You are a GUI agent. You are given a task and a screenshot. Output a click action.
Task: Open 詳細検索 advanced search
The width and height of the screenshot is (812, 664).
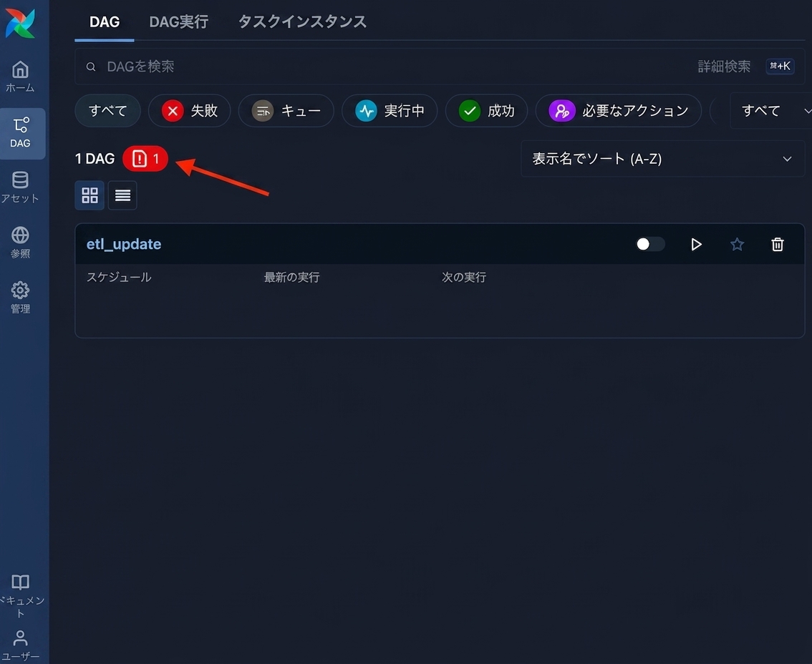(724, 67)
